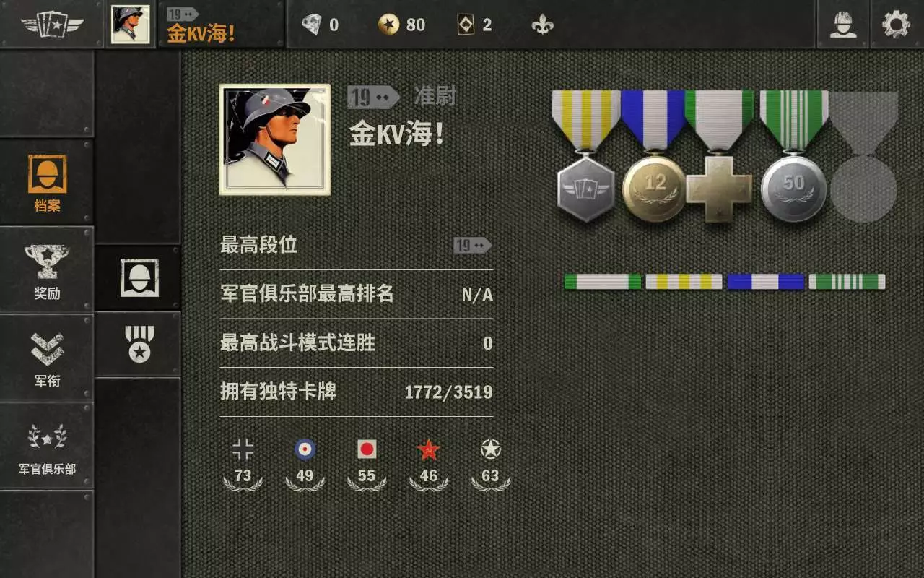The height and width of the screenshot is (578, 924).
Task: Select the helmet profile sub-tab icon
Action: [x=139, y=278]
